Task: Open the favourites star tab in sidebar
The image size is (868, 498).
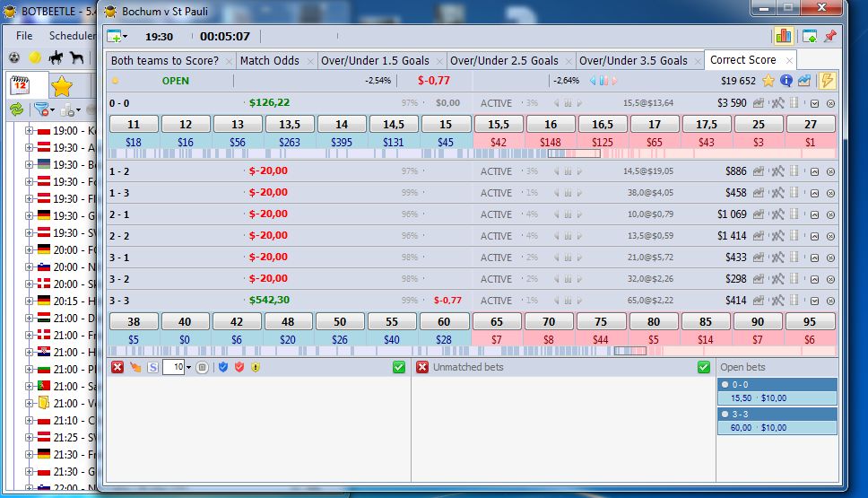Action: coord(62,86)
